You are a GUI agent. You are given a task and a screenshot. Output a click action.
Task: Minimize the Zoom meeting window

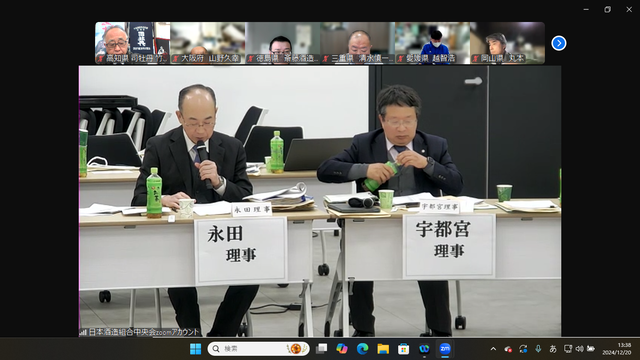pos(586,9)
